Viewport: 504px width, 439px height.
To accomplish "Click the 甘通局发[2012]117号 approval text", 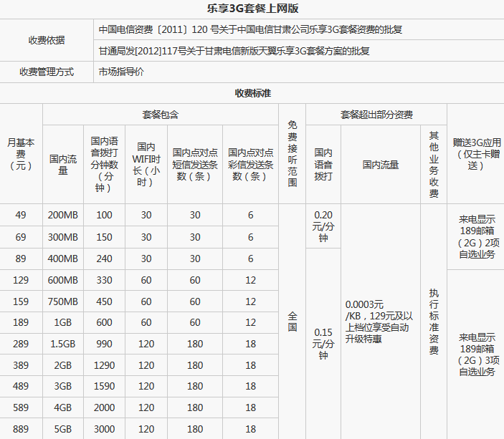I will [x=234, y=51].
